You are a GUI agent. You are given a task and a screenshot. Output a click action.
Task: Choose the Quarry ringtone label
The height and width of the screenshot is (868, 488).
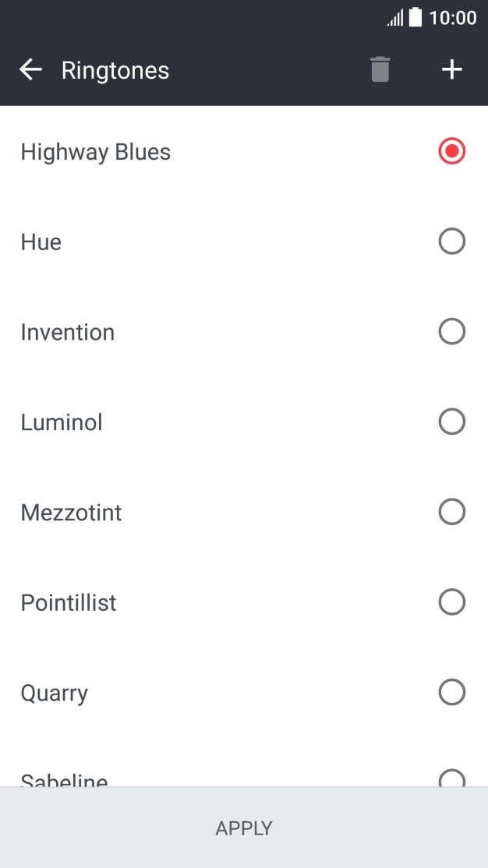55,693
